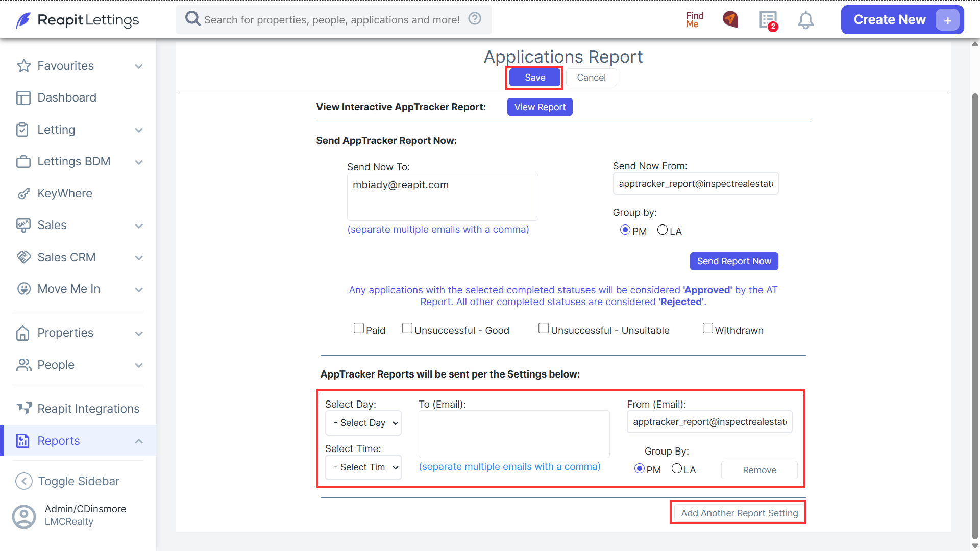Click the Send Now To email field
The width and height of the screenshot is (980, 551).
pos(443,197)
